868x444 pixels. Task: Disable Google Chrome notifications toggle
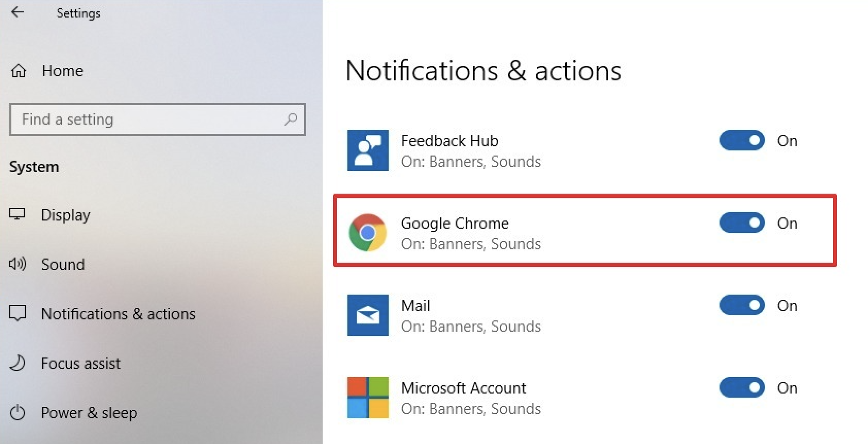tap(742, 223)
